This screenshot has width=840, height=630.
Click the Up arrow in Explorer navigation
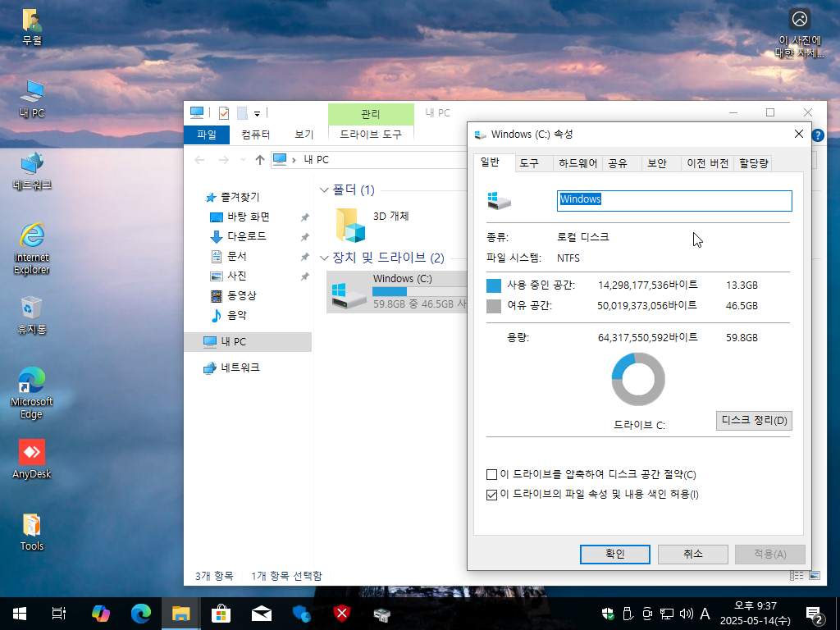(260, 160)
